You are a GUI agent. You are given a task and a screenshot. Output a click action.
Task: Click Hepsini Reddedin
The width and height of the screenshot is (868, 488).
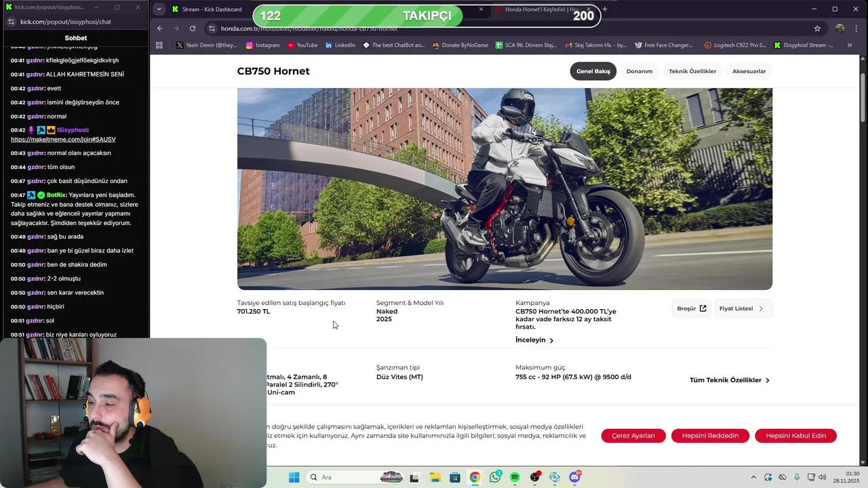710,436
